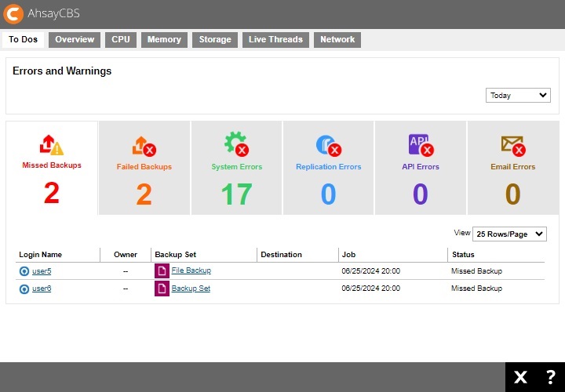Open the 25 Rows/Page view dropdown
Viewport: 565px width, 392px height.
click(508, 234)
